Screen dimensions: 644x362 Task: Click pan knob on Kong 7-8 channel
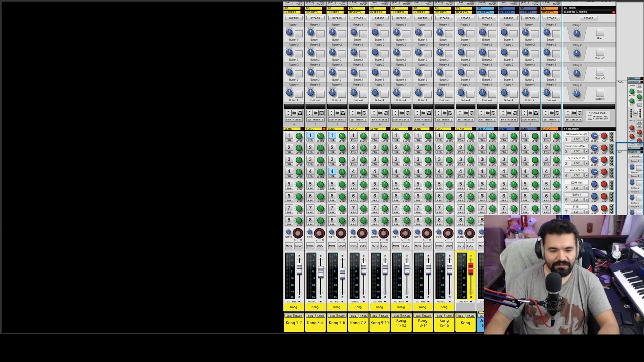[362, 233]
